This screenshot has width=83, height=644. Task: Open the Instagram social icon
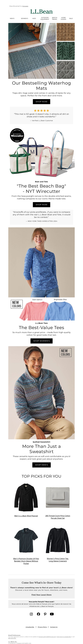point(31,614)
